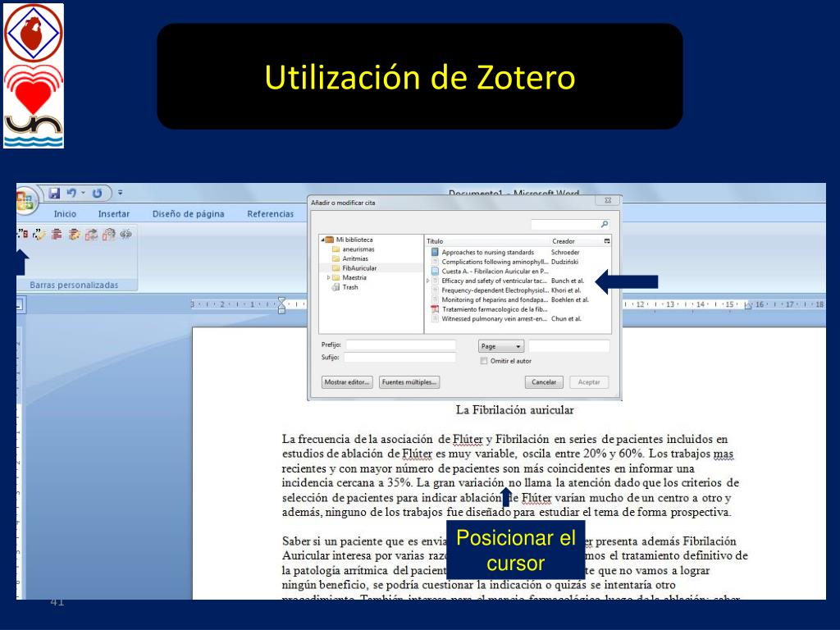
Task: Click the magnifier search icon in citation dialog
Action: 605,224
